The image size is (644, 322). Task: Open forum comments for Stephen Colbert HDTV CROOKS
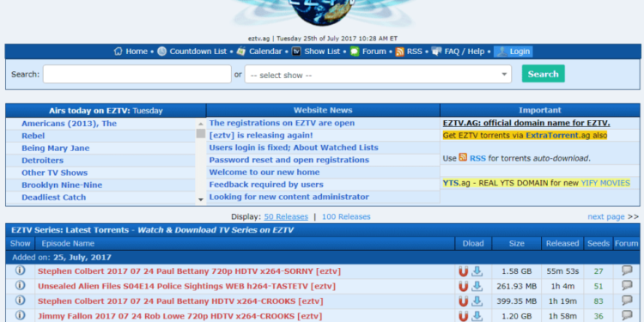tap(627, 301)
